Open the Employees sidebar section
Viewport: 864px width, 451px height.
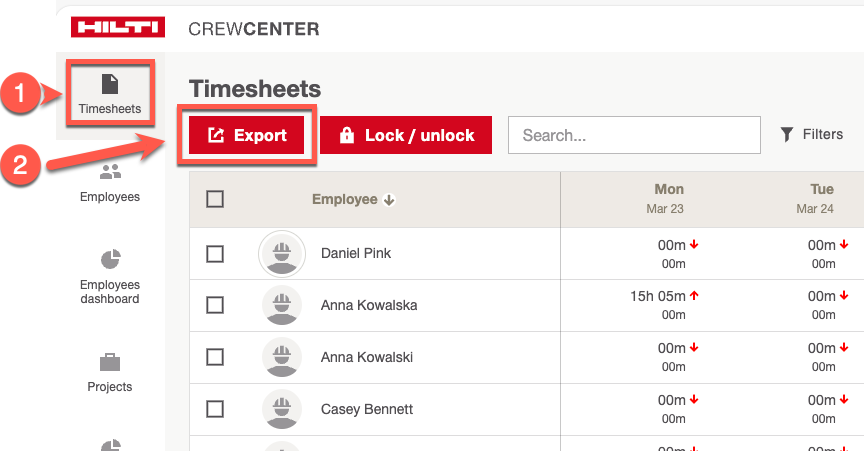[x=110, y=183]
